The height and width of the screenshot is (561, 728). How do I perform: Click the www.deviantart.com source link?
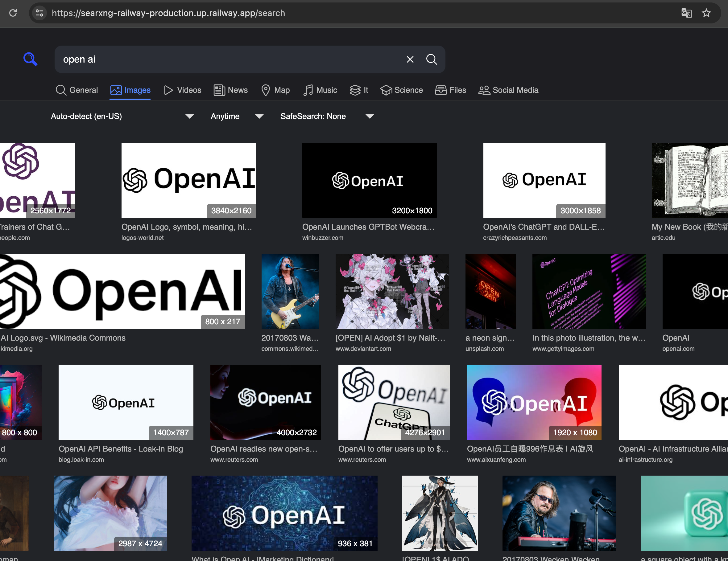[x=363, y=349]
